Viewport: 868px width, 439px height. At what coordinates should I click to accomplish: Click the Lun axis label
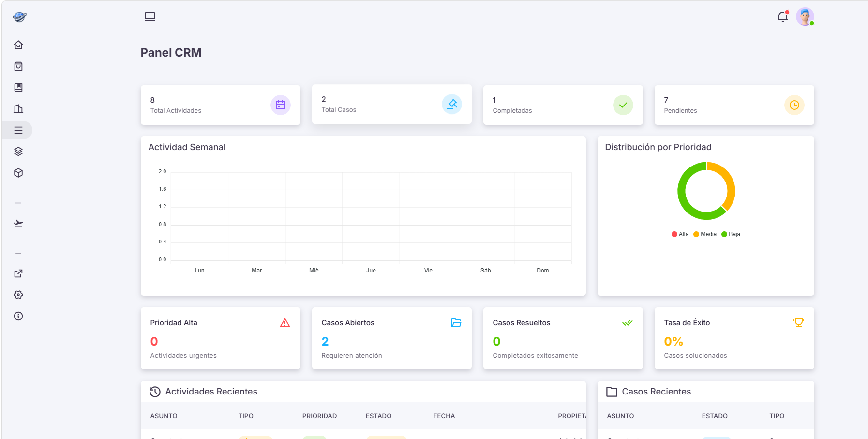(199, 271)
